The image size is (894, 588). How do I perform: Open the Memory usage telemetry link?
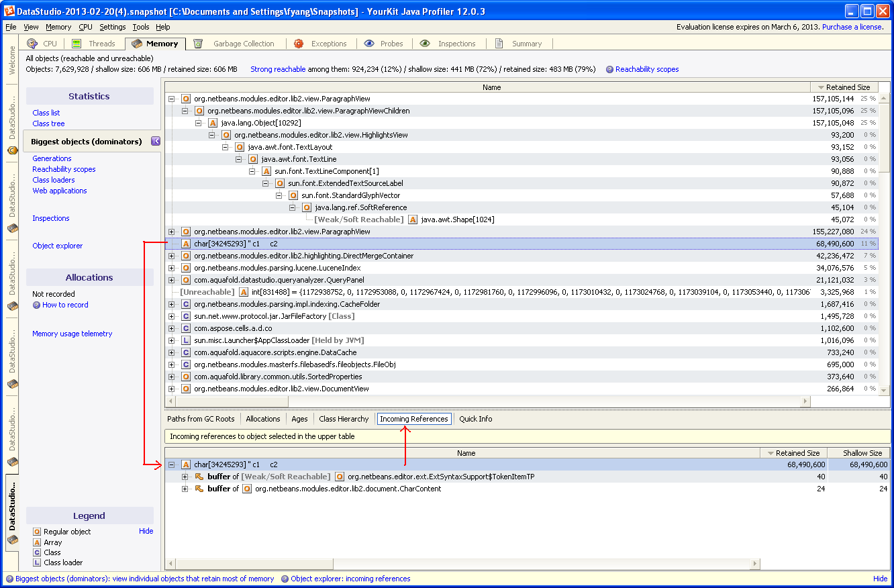point(72,334)
